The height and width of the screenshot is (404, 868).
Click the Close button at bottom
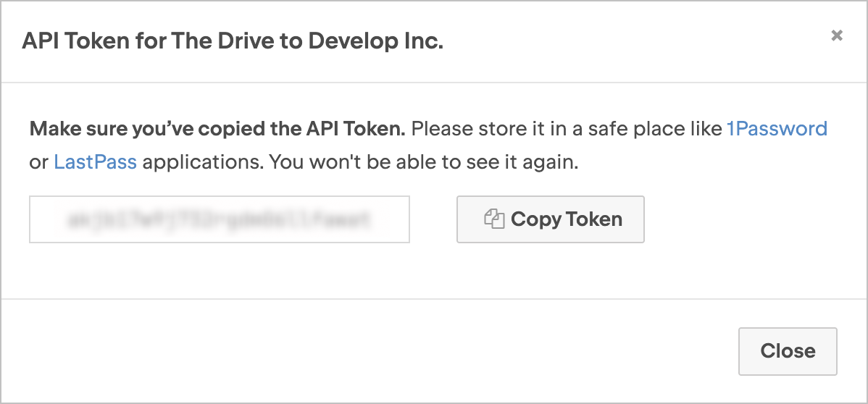click(x=788, y=351)
